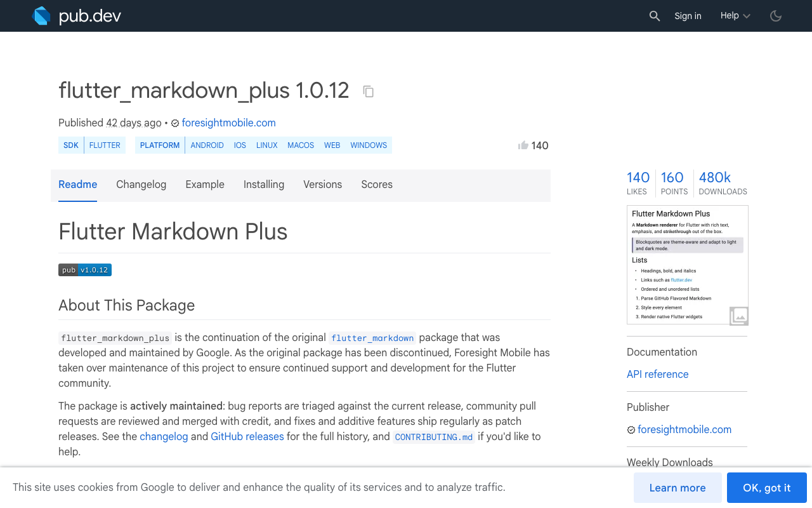Open the changelog link in paragraph
This screenshot has width=812, height=508.
[x=164, y=437]
